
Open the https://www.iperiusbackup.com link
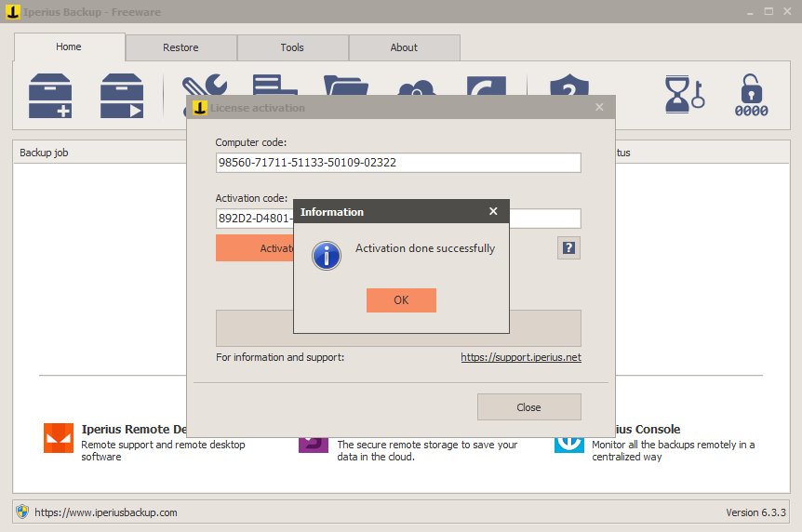tap(106, 512)
